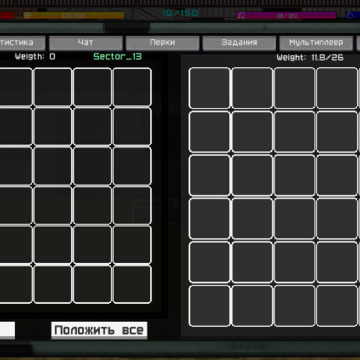Viewport: 360px width, 360px height.
Task: Click the purple 118/120 status bar
Action: pyautogui.click(x=286, y=16)
